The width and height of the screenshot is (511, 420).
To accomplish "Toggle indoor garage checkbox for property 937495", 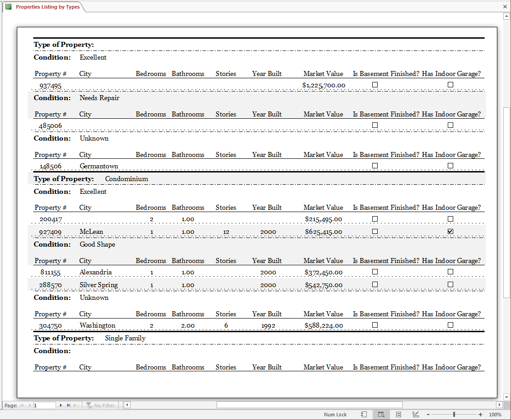I will click(450, 85).
